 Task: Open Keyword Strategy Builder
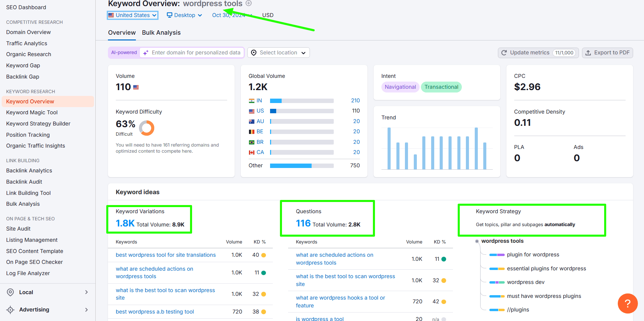[38, 124]
